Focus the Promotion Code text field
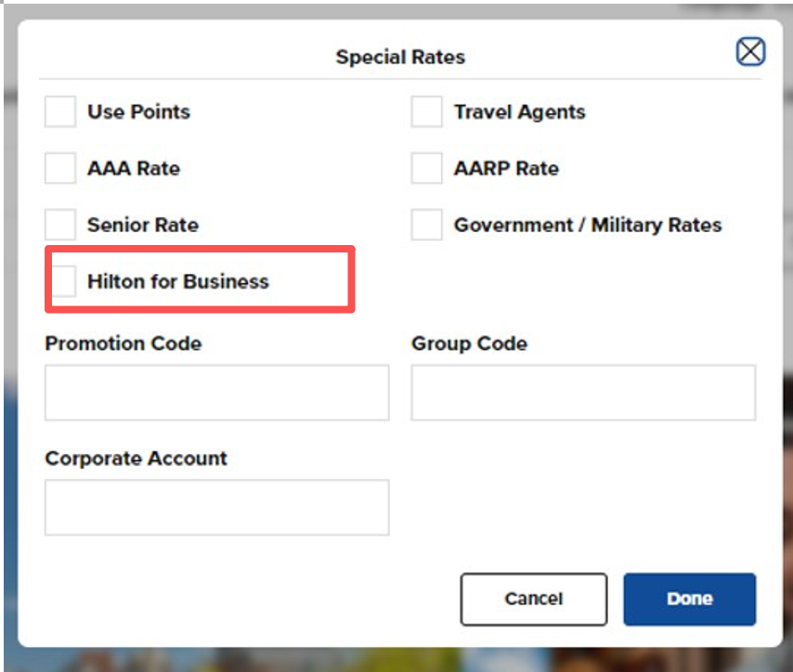This screenshot has width=793, height=672. [217, 393]
